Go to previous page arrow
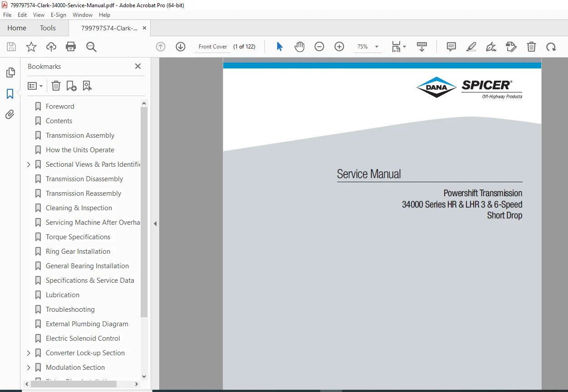The width and height of the screenshot is (568, 392). [x=161, y=47]
